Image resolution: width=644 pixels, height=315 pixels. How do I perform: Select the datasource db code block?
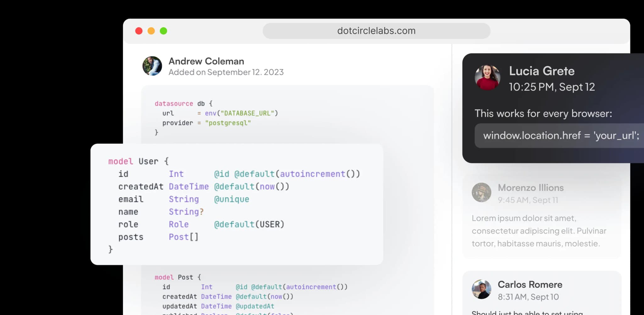point(216,118)
